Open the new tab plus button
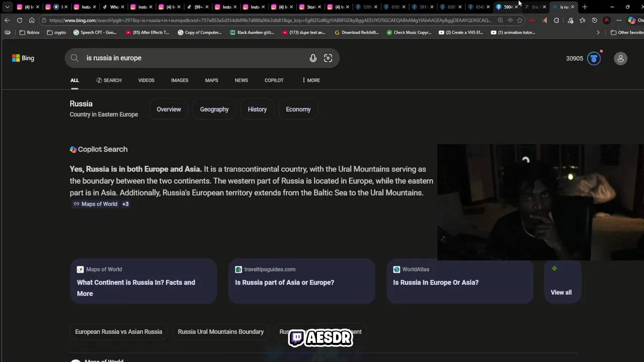Image resolution: width=644 pixels, height=362 pixels. [x=585, y=7]
